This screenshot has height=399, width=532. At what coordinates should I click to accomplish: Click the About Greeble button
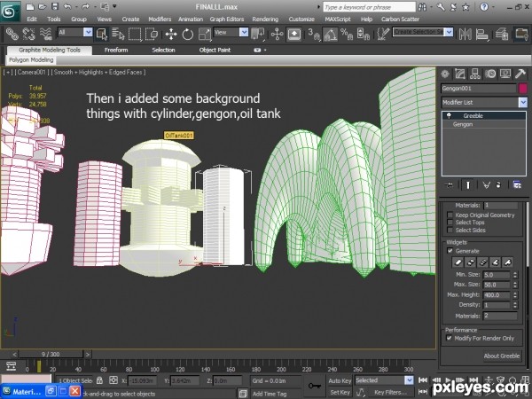tap(502, 356)
